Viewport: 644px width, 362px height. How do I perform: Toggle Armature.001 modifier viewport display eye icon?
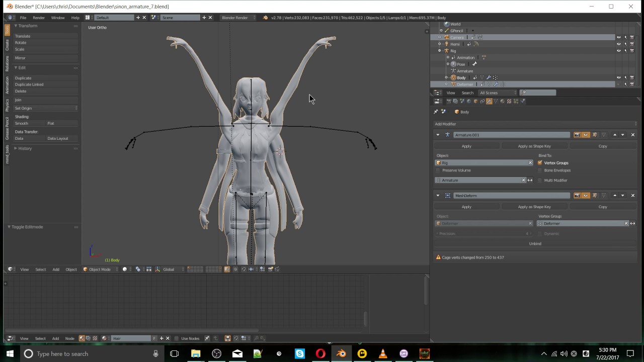[586, 135]
